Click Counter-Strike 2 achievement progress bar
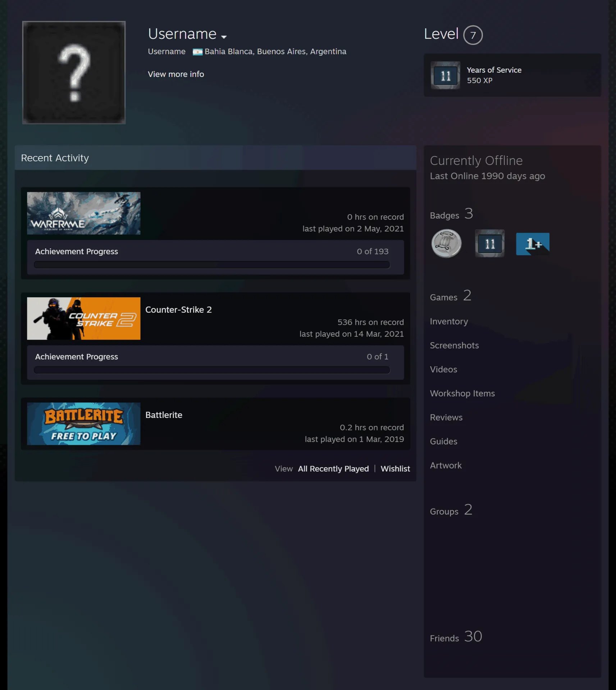 point(212,370)
